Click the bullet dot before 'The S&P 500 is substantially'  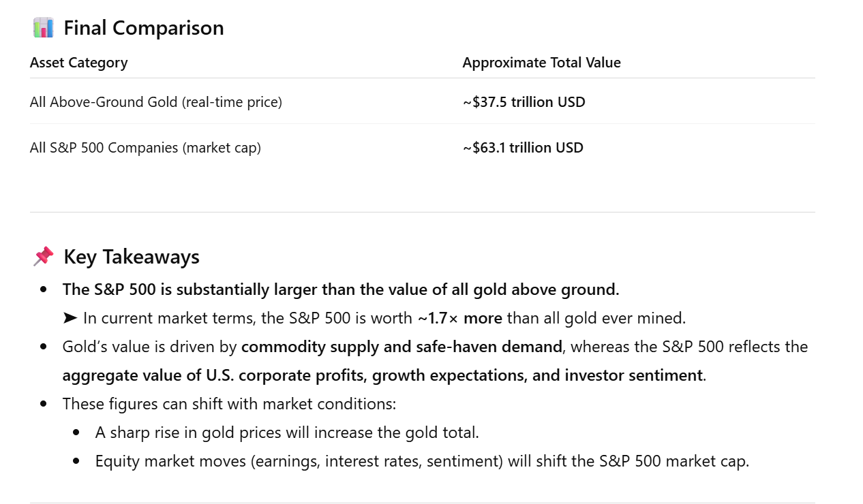44,289
